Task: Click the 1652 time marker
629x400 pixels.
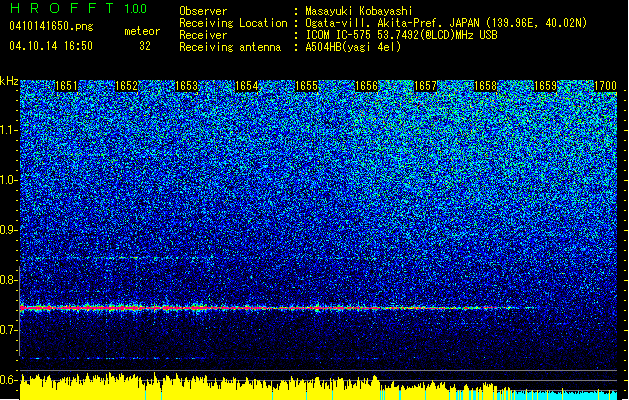Action: click(x=126, y=86)
